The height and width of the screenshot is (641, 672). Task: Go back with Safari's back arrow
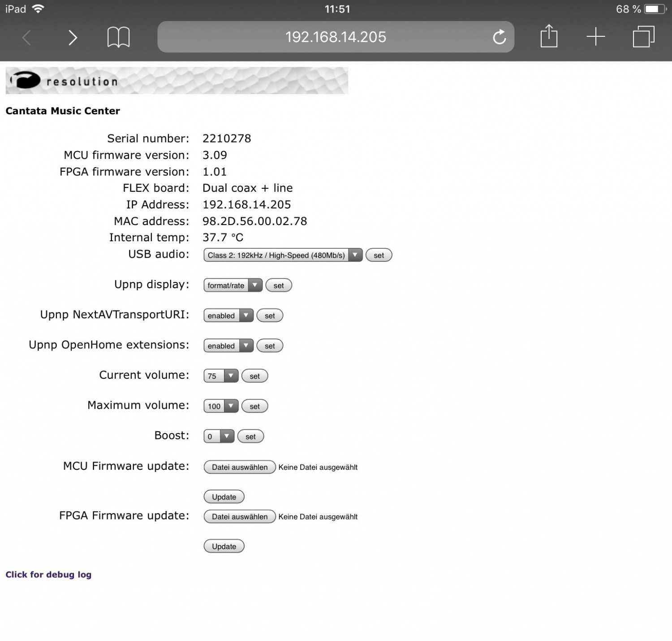(27, 37)
